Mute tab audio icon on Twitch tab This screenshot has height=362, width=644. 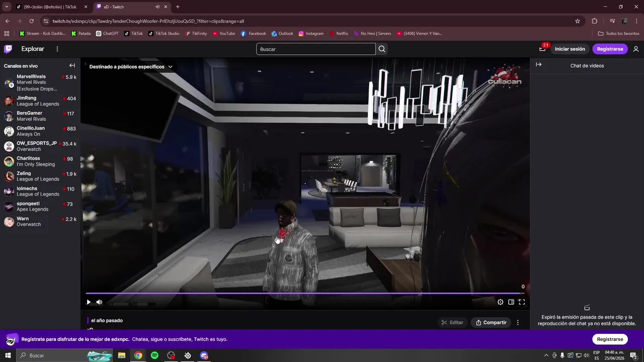157,7
